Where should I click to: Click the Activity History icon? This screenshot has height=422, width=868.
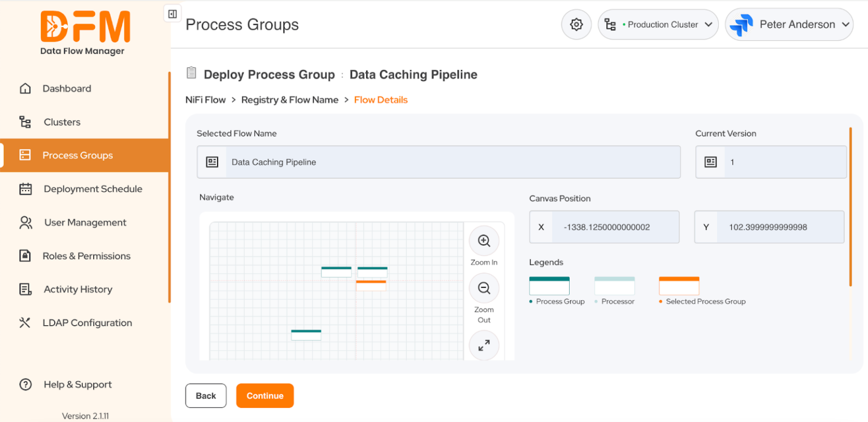(x=25, y=289)
